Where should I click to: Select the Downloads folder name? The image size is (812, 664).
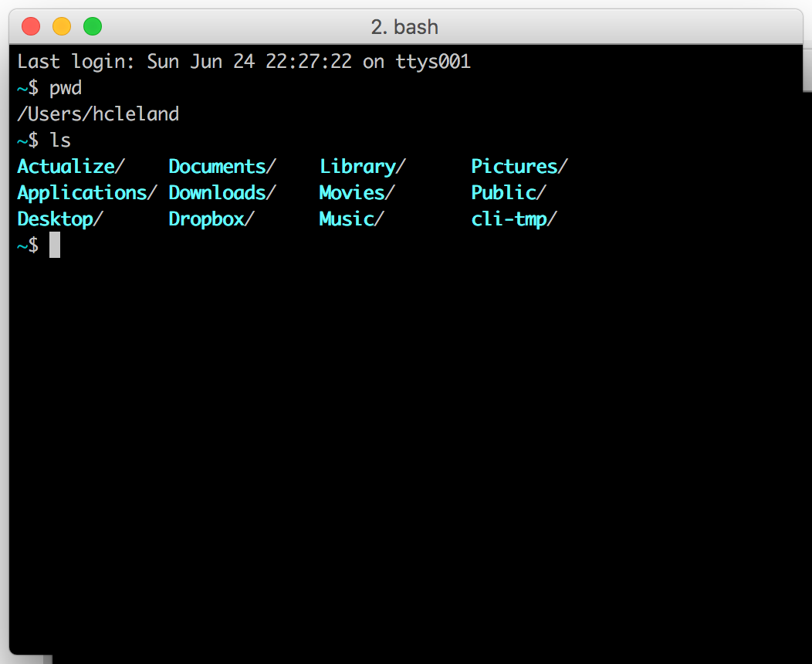[x=218, y=192]
